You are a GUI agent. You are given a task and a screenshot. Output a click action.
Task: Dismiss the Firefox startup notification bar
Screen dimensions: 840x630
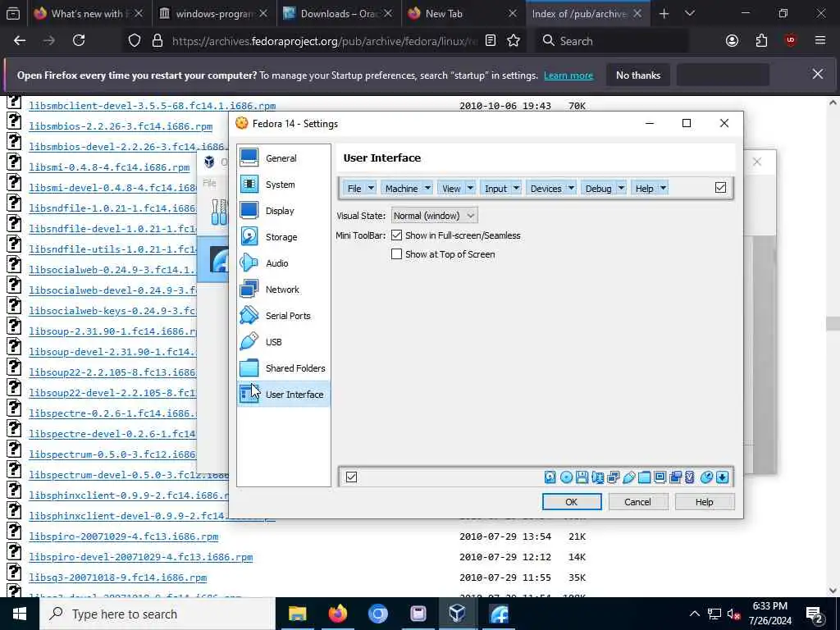(818, 74)
